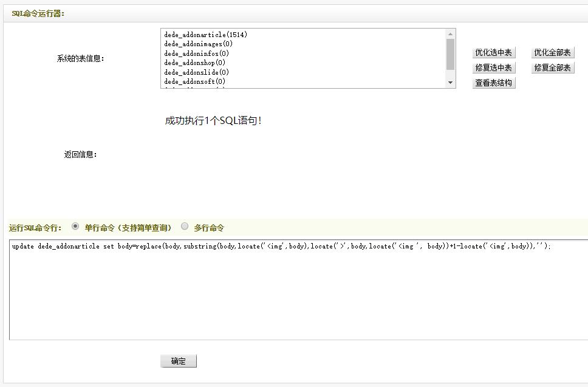This screenshot has width=588, height=387.
Task: Click the 单行命令（支持简单查询）label
Action: point(128,228)
